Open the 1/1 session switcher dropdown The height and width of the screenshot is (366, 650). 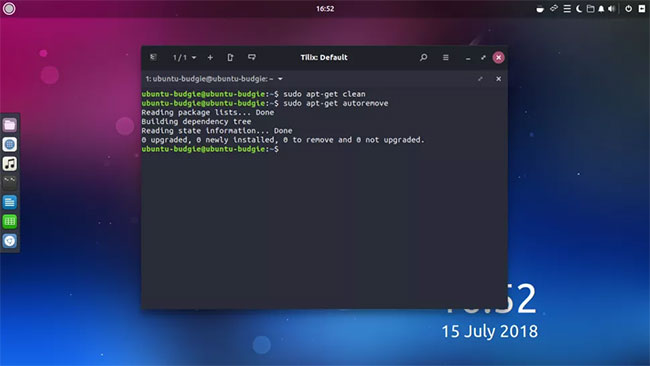point(184,57)
